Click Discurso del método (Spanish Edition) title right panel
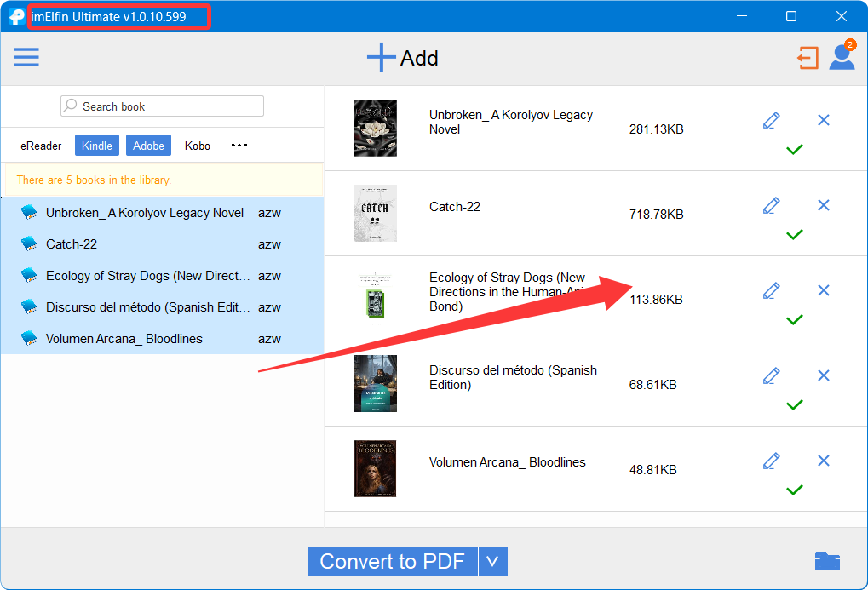Viewport: 868px width, 590px height. click(x=513, y=377)
